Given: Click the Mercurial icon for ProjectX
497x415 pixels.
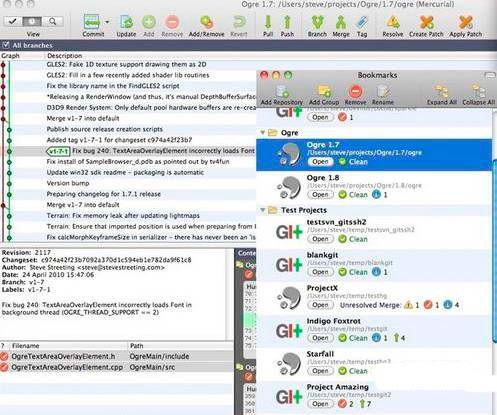Looking at the screenshot, I should point(289,298).
